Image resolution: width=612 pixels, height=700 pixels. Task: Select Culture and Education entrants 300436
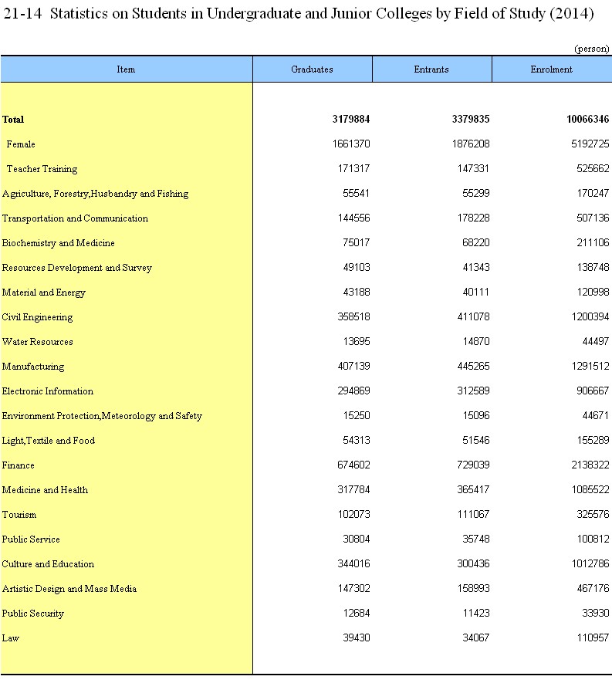[474, 564]
